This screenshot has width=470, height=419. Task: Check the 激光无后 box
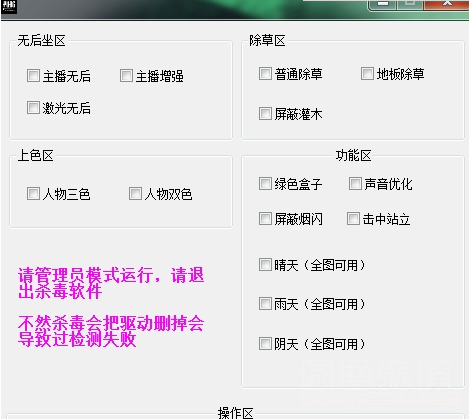[x=33, y=108]
